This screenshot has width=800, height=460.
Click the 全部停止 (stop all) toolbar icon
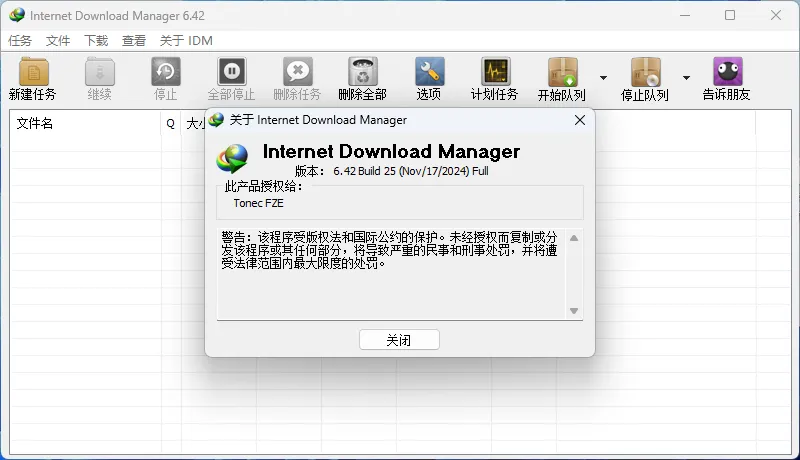(x=232, y=72)
